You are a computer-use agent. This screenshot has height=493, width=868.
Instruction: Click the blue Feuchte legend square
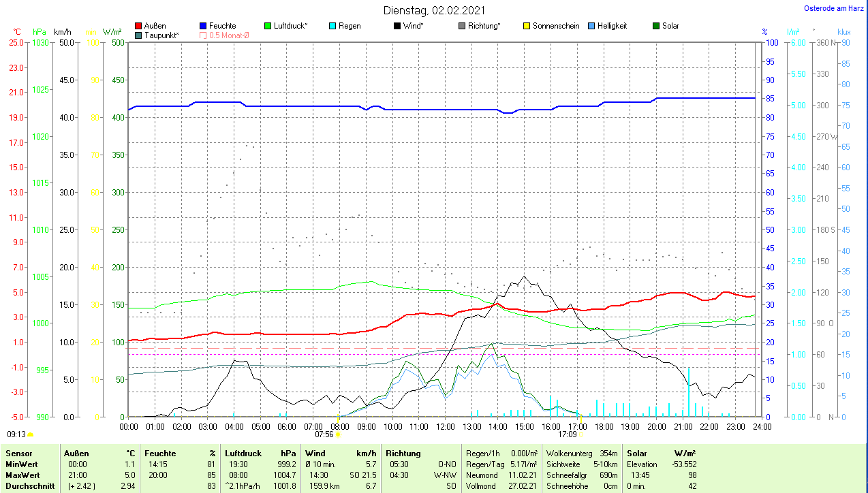tap(203, 26)
